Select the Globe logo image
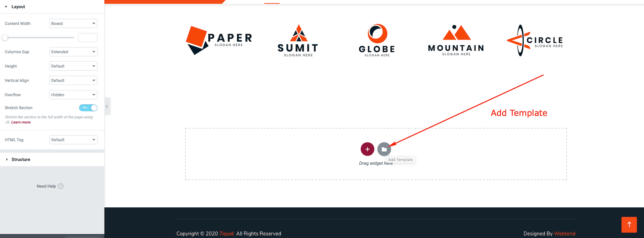644x238 pixels. (x=377, y=41)
